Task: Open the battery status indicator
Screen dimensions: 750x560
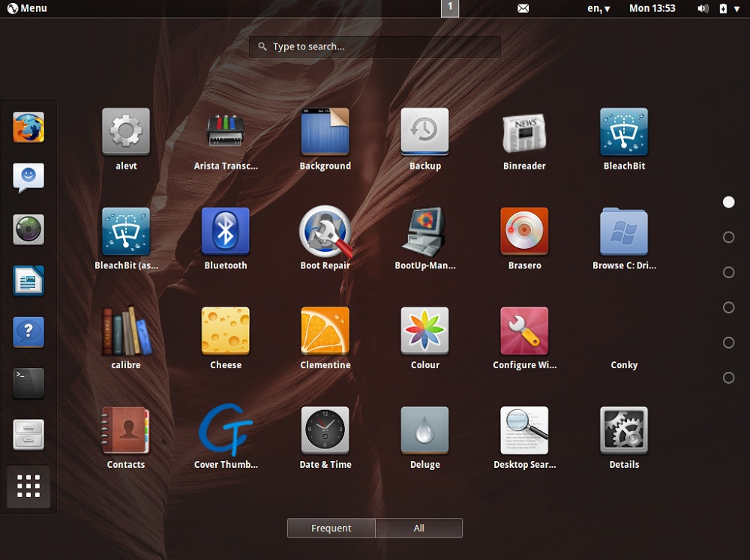Action: [x=723, y=8]
